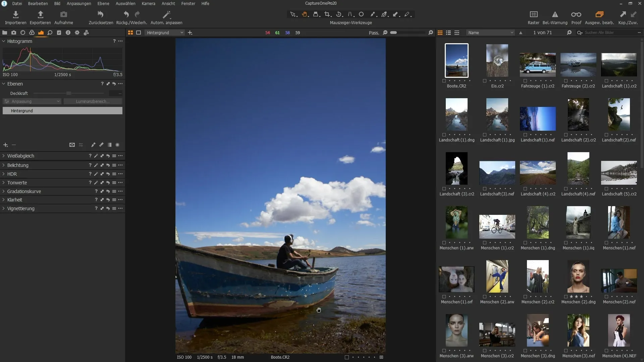Expand the Vignettierung panel
Screen dimensions: 644x362
pyautogui.click(x=4, y=208)
